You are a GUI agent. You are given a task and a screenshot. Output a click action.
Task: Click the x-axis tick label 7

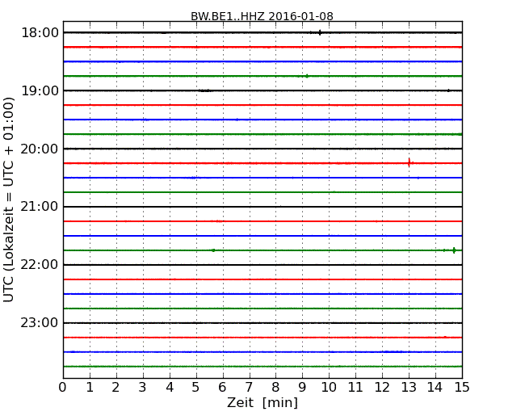click(249, 388)
